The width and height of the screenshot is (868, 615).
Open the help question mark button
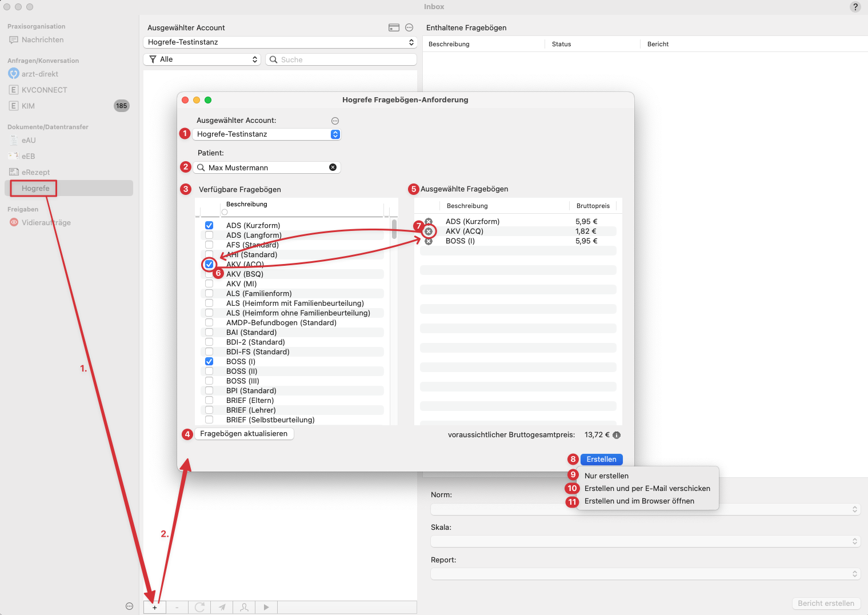coord(855,7)
